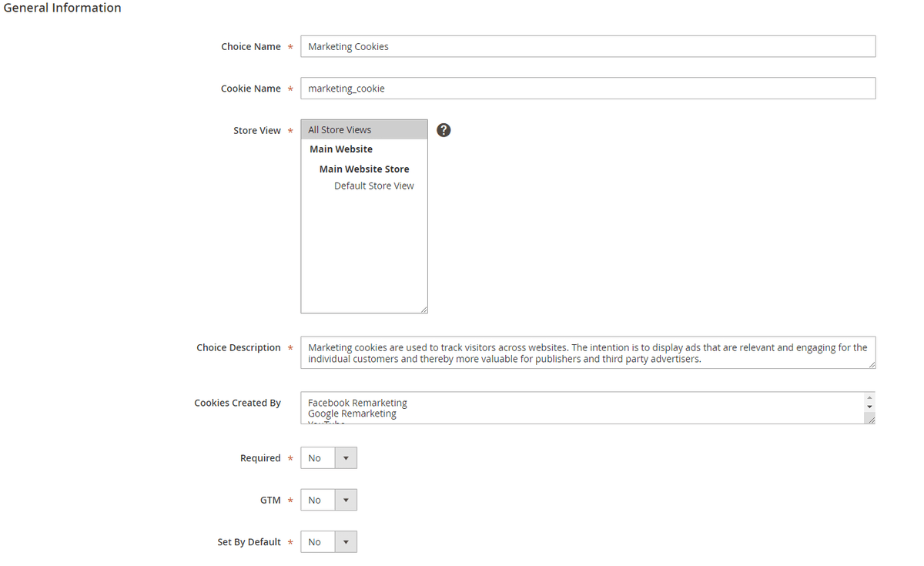
Task: Select Default Store View in list
Action: 373,186
